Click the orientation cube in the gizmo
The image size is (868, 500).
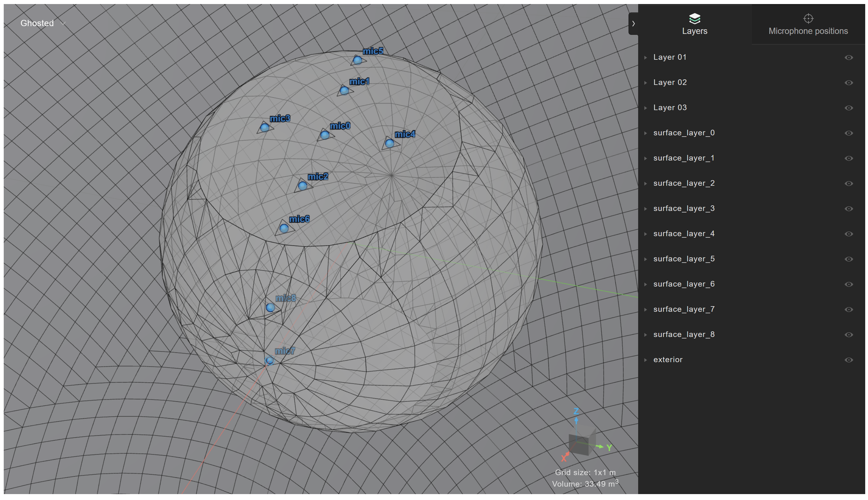click(x=582, y=441)
